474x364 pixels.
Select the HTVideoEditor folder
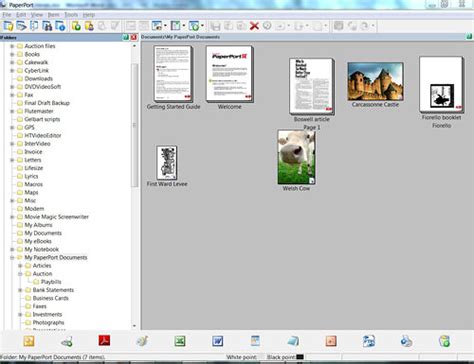43,136
